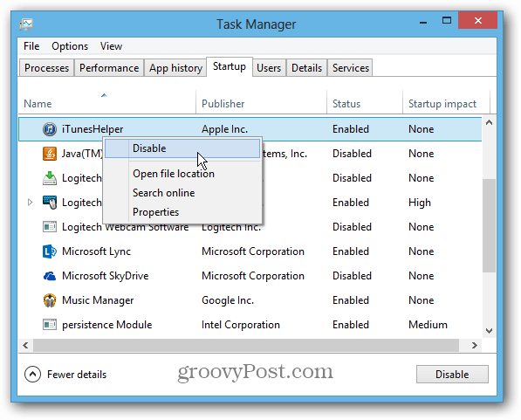Click the Logitech Webcam Software icon
This screenshot has width=521, height=420.
tap(50, 227)
